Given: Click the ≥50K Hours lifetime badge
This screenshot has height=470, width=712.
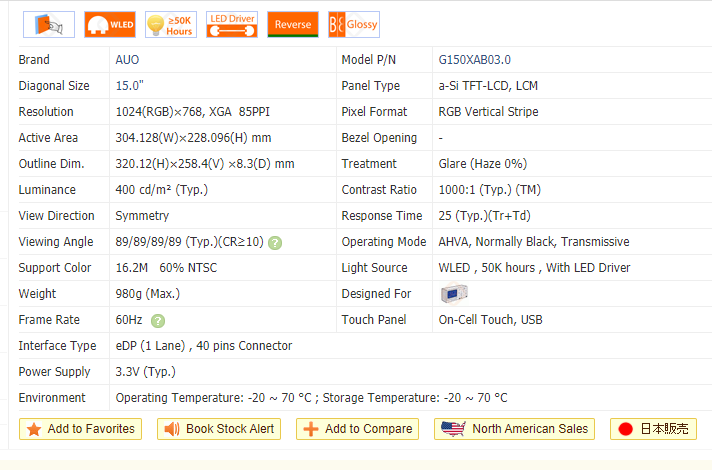Looking at the screenshot, I should coord(170,24).
